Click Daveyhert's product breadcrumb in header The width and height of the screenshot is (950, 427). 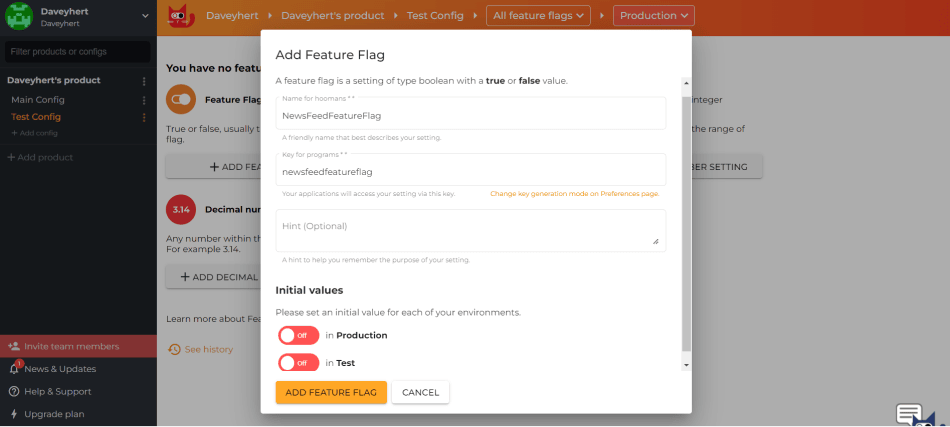(333, 16)
